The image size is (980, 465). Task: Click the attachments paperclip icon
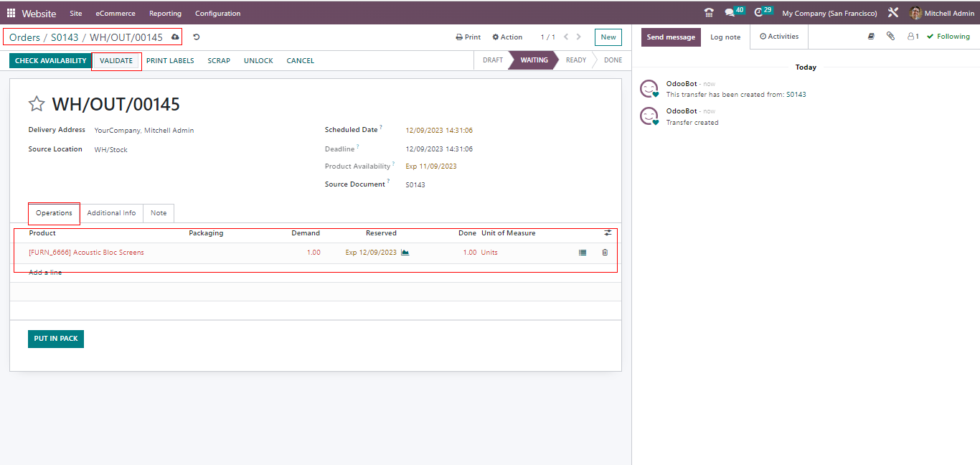coord(890,37)
